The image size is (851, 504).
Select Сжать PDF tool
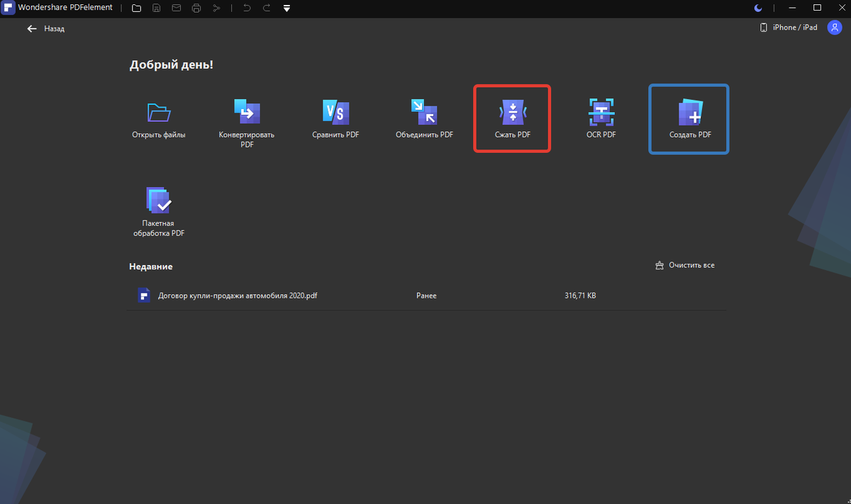(512, 119)
